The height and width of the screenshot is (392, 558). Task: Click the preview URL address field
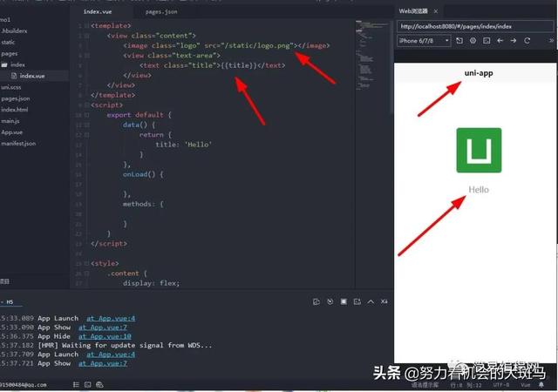pos(476,26)
